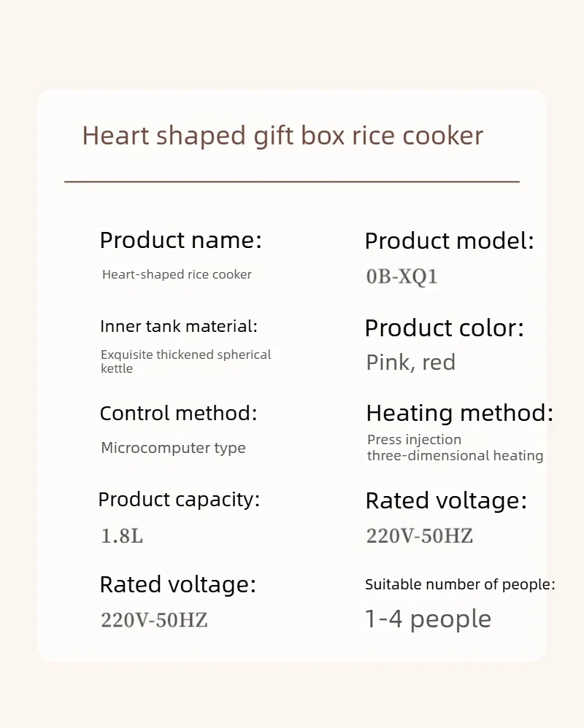The height and width of the screenshot is (728, 584).
Task: Select the Control method label
Action: click(178, 413)
